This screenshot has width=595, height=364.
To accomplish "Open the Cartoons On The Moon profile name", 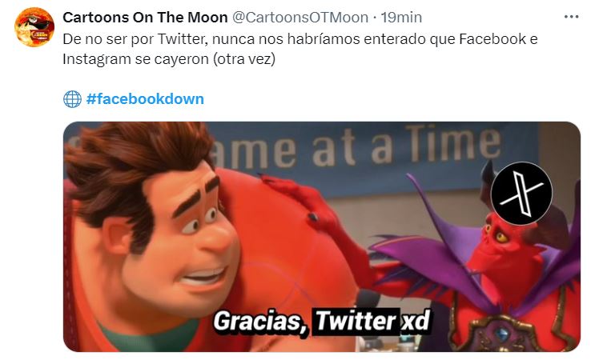I will point(145,17).
